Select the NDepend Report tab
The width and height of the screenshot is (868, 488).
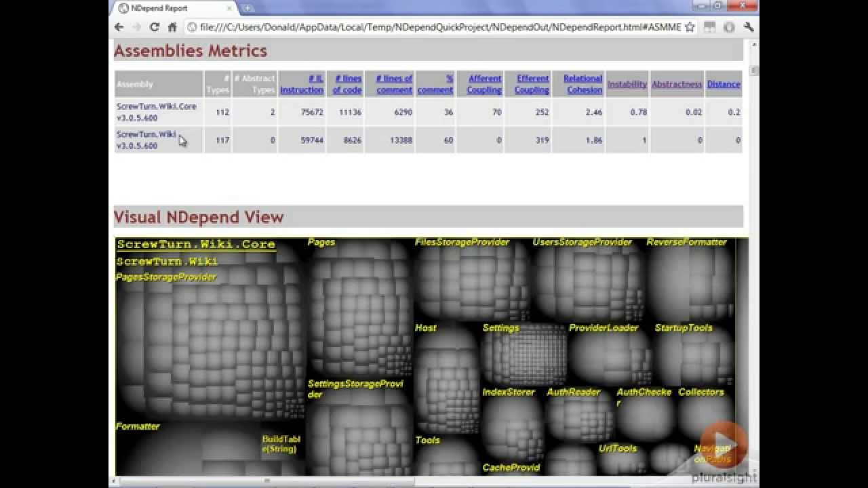pos(174,8)
